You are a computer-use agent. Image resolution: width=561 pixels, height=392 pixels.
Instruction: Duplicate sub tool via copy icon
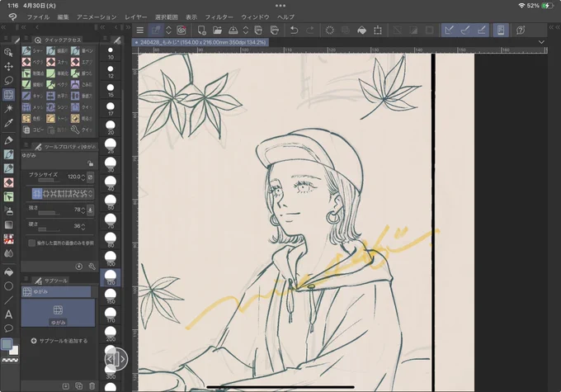click(x=78, y=385)
